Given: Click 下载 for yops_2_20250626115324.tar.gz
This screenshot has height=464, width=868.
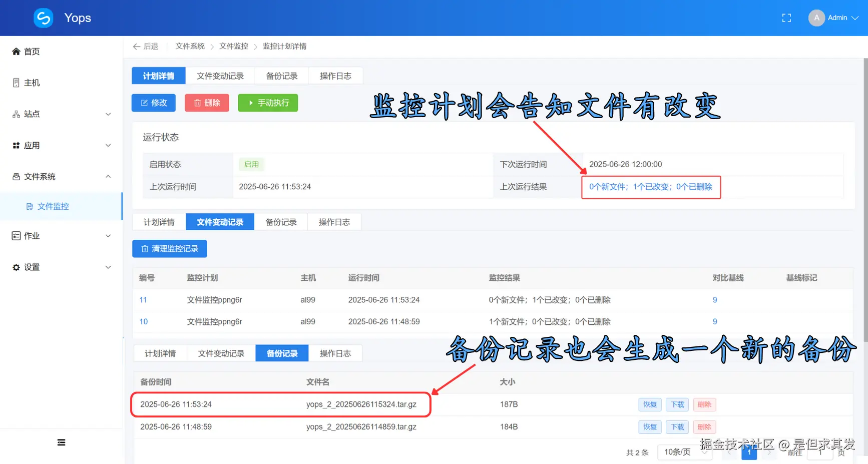Looking at the screenshot, I should (677, 404).
